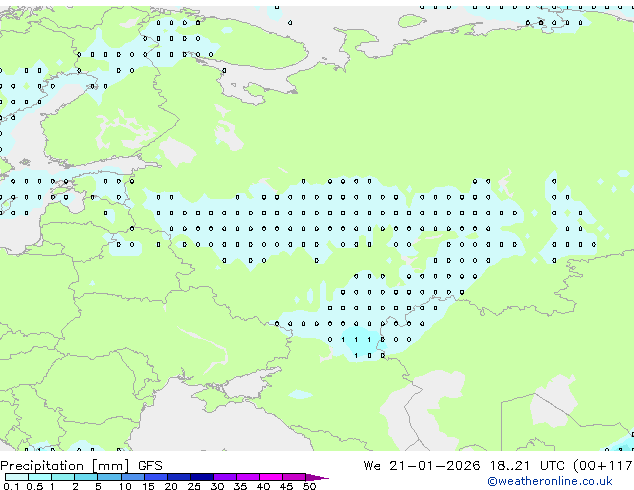634x490 pixels.
Task: Click the 5–10 mm legend color swatch
Action: 109,477
